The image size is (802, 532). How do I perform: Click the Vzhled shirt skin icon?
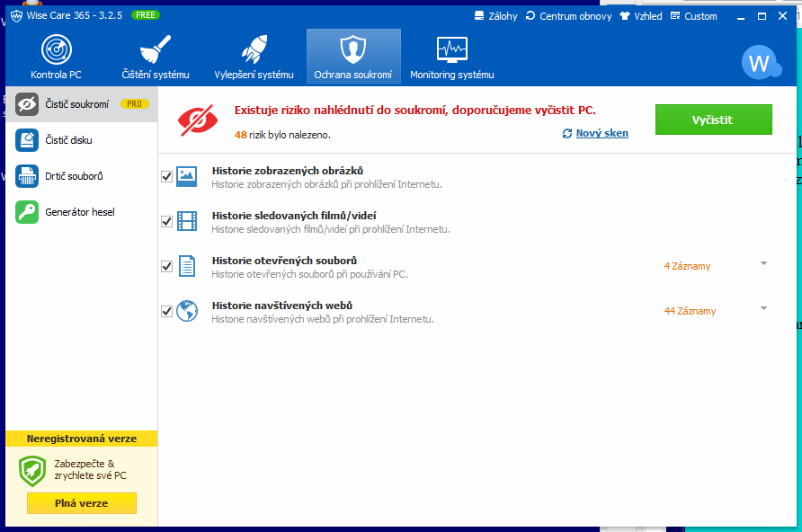click(625, 16)
